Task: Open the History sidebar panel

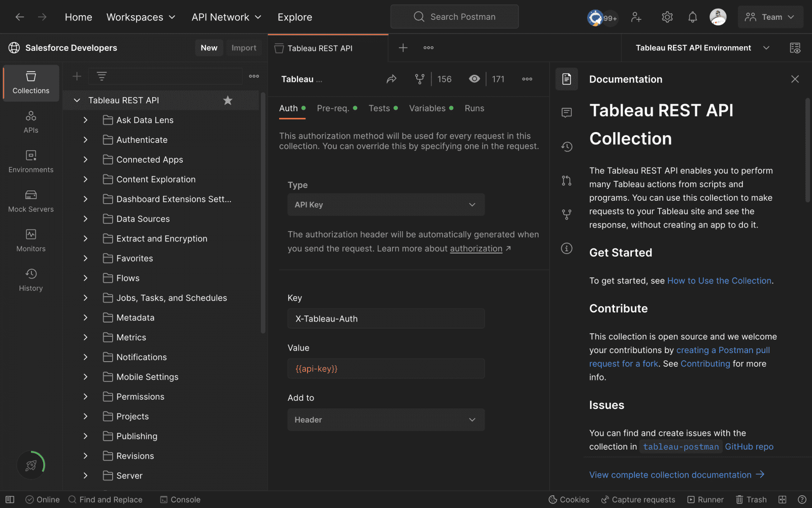Action: click(31, 280)
